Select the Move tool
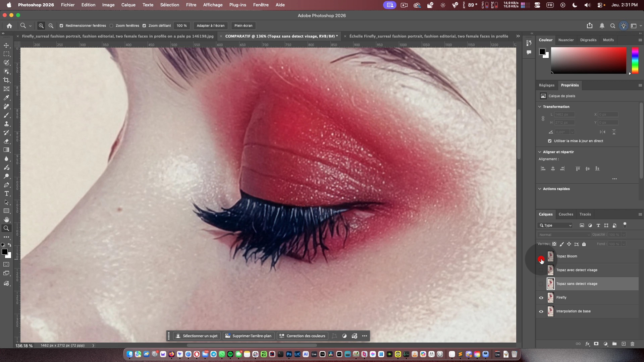 (x=6, y=45)
